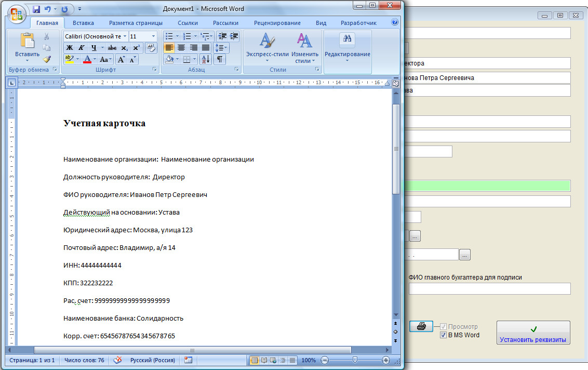
Task: Apply superscript formatting
Action: pos(136,48)
